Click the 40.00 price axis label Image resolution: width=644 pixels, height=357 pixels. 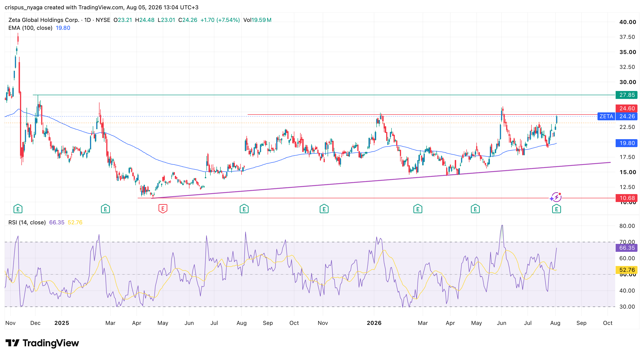627,22
